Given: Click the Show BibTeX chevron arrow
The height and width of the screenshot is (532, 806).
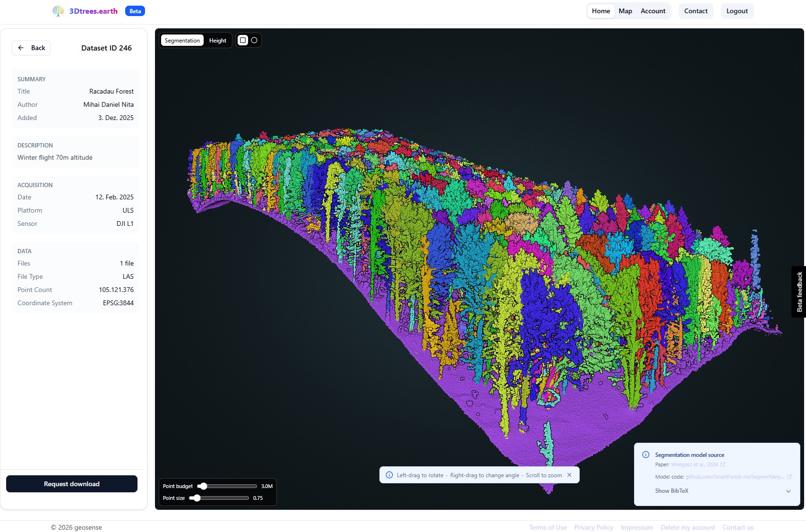Looking at the screenshot, I should [788, 491].
